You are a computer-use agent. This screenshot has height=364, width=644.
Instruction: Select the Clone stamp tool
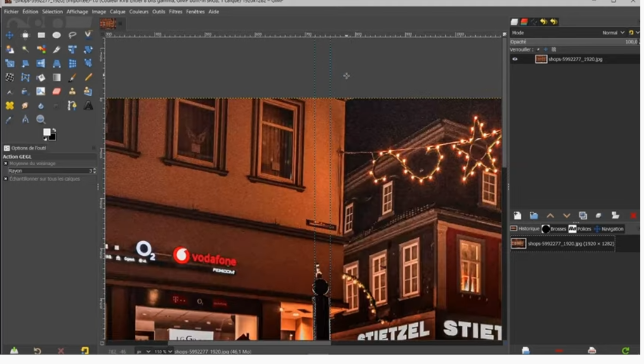pos(72,91)
